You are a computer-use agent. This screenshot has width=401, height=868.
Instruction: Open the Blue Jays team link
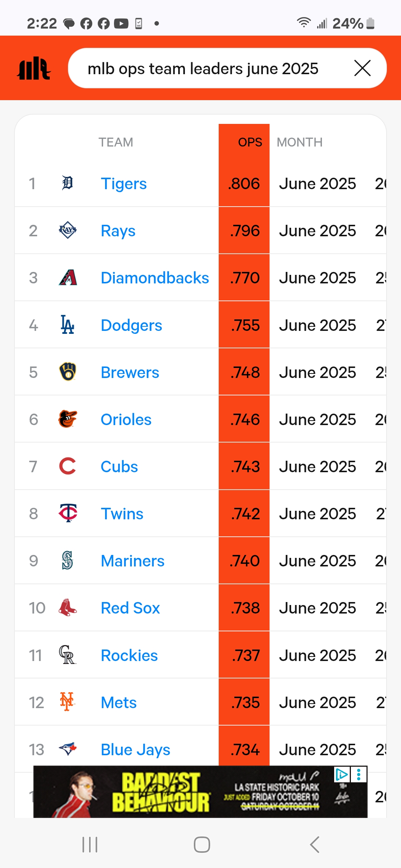(x=136, y=750)
